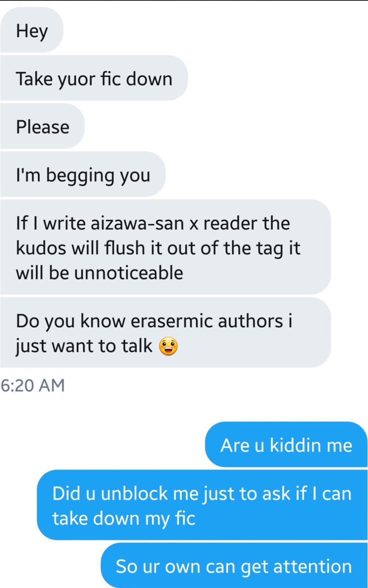Tap the 6:20 AM timestamp
Image resolution: width=368 pixels, height=588 pixels.
tap(32, 385)
